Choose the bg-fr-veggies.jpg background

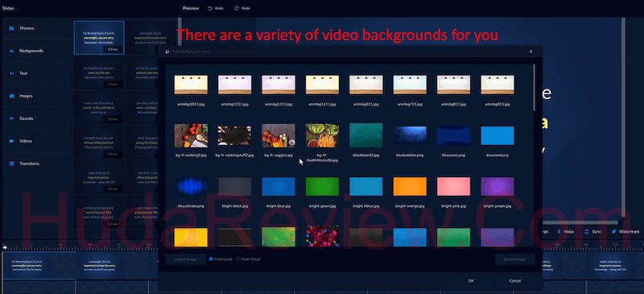tap(279, 135)
